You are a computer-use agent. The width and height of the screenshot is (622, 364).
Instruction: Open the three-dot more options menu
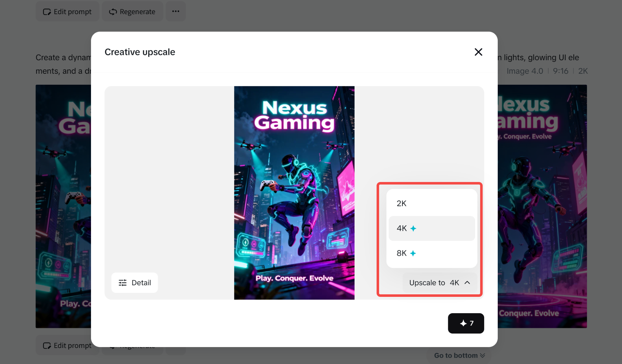pyautogui.click(x=176, y=11)
